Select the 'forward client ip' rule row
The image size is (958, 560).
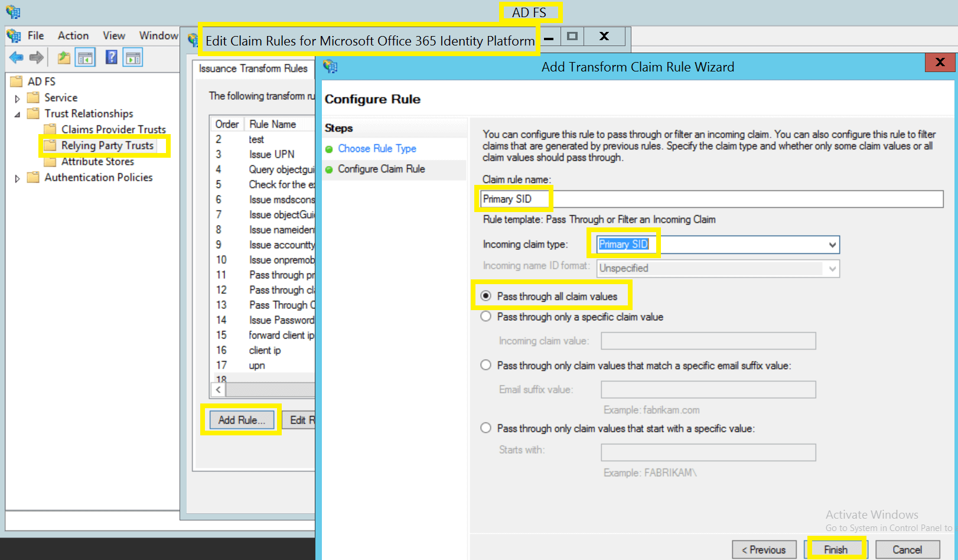tap(263, 335)
